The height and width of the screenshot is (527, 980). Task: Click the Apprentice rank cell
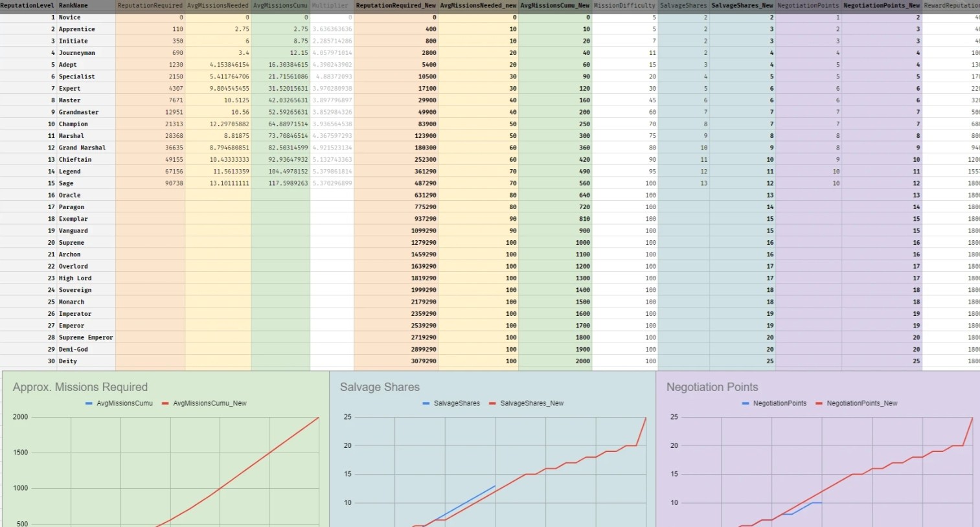(x=86, y=29)
